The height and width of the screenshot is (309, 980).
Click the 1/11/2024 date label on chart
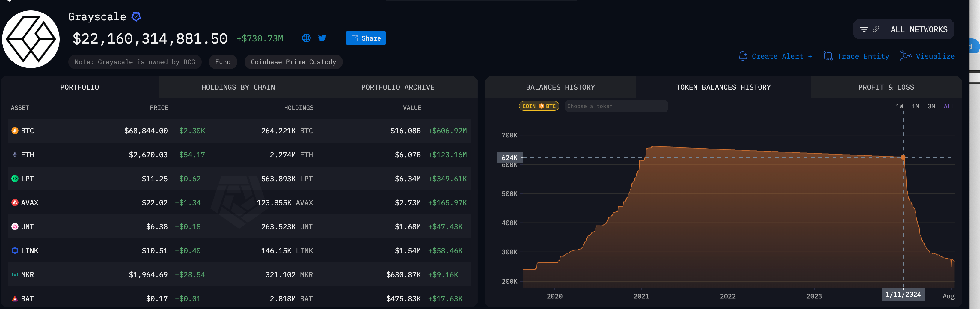pyautogui.click(x=903, y=294)
